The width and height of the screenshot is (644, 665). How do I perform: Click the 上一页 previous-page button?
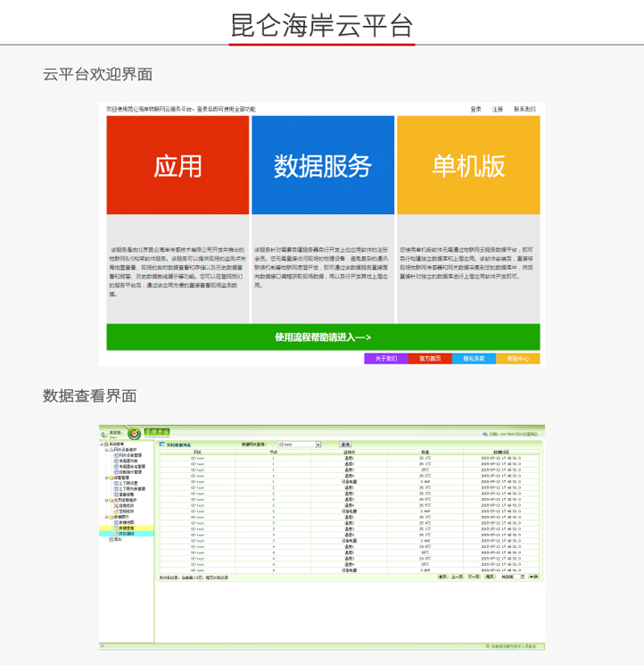[457, 577]
